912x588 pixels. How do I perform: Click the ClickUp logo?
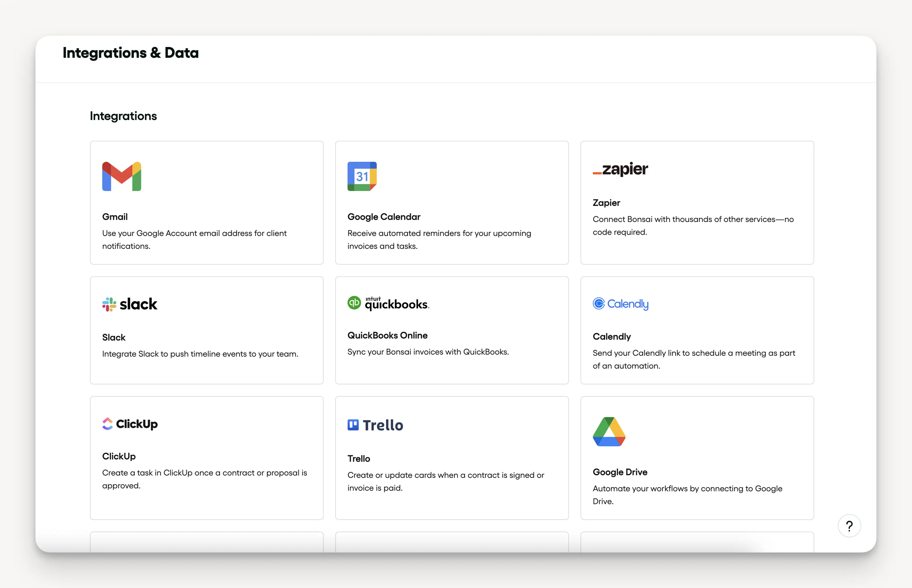[x=130, y=424]
